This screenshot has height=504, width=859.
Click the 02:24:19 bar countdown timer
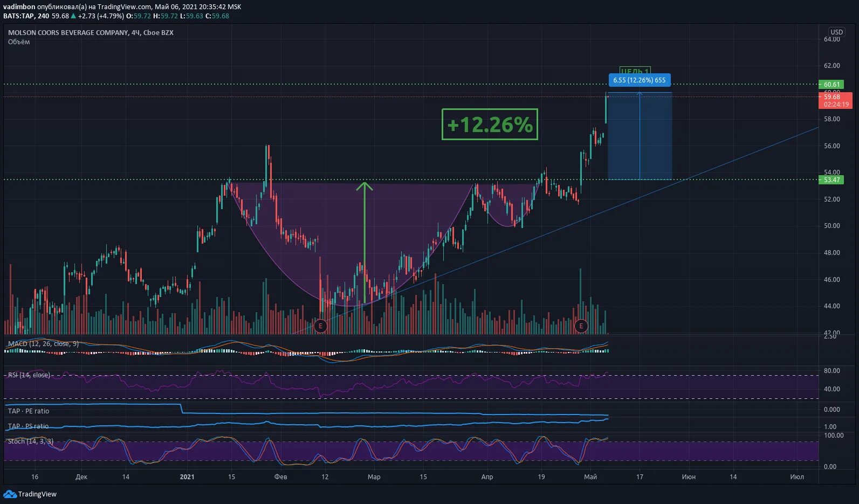[x=836, y=105]
